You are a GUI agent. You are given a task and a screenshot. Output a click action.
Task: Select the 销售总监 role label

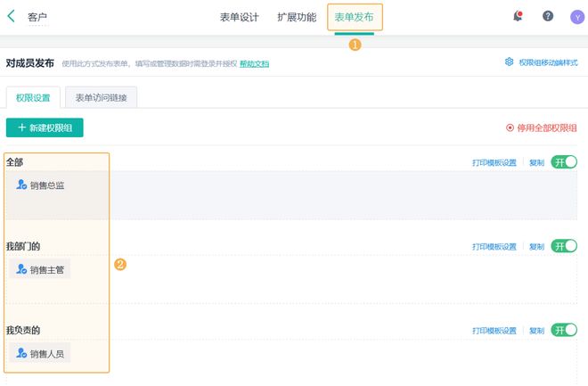(x=47, y=185)
